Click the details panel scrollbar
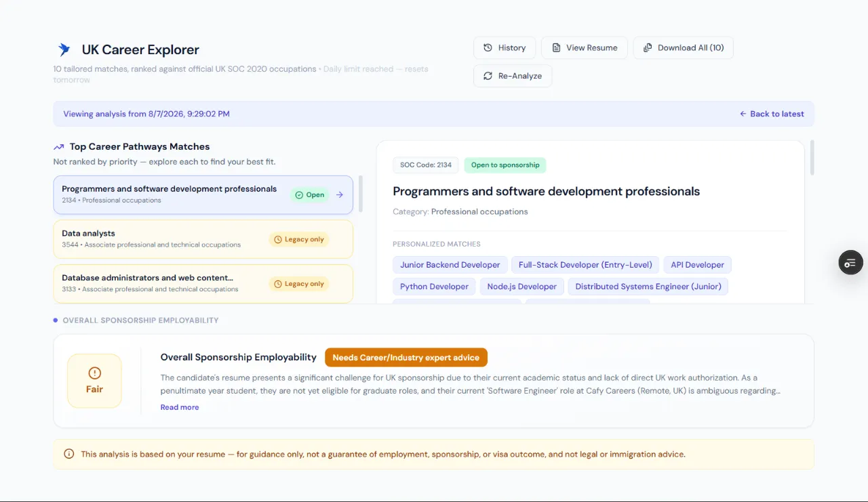 [x=812, y=158]
